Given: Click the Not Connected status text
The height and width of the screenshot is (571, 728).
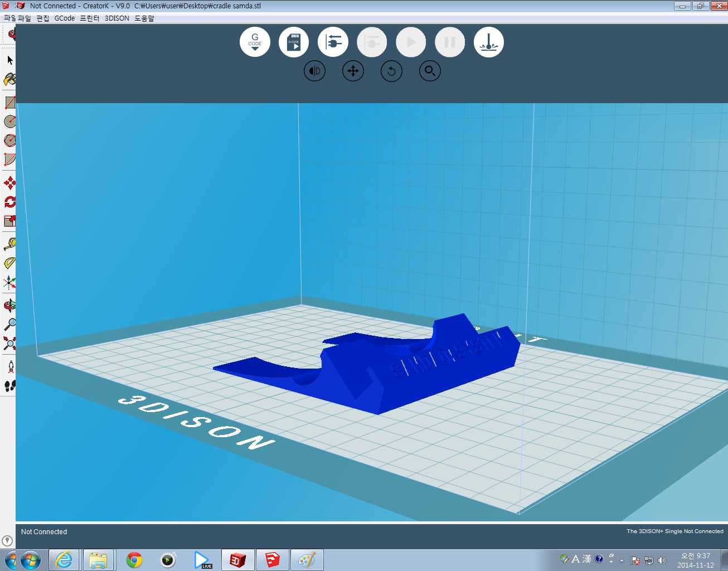Looking at the screenshot, I should pos(44,532).
